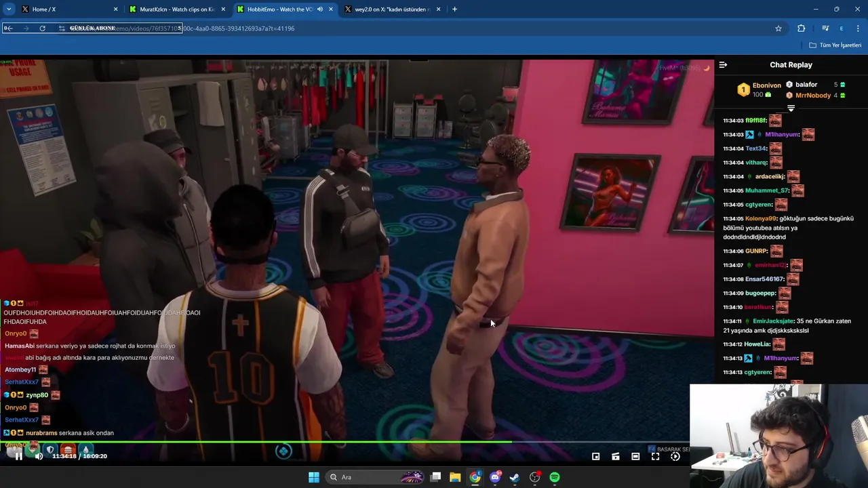The image size is (868, 488).
Task: Expand the gift leaderboard with the down arrow
Action: tap(791, 108)
